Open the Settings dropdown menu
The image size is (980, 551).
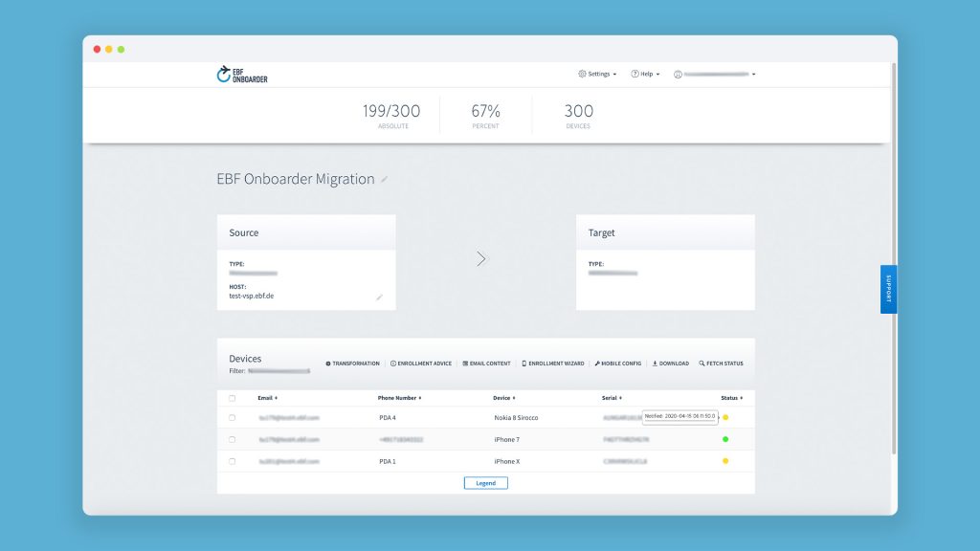pos(597,74)
